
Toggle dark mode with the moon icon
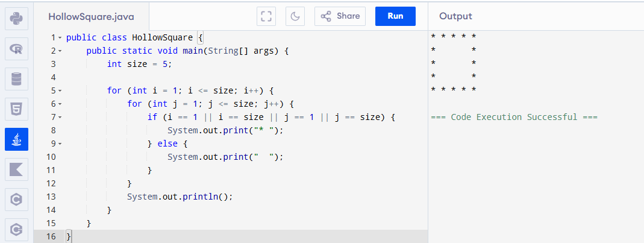[x=295, y=16]
